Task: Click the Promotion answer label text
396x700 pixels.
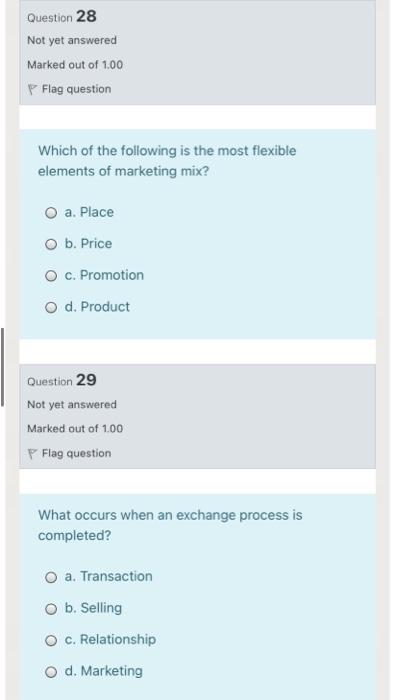Action: (112, 275)
